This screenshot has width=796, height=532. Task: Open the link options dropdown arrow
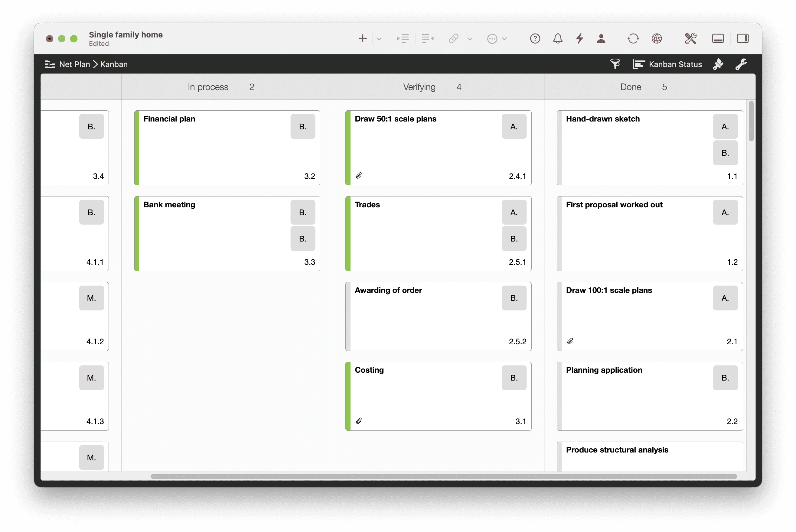tap(470, 39)
